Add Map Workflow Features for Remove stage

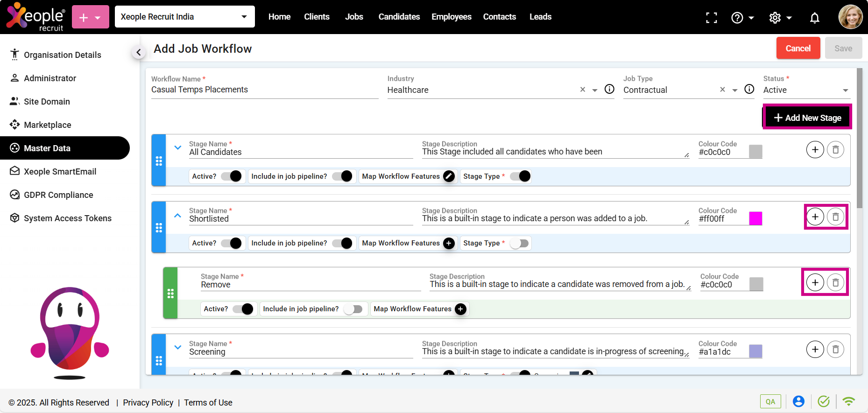[x=460, y=309]
